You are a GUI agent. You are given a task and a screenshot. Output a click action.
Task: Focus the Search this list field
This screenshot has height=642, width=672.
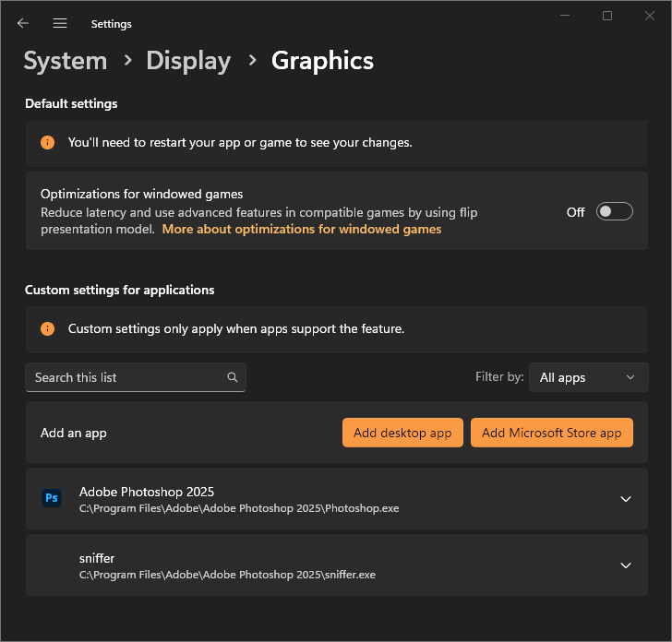[x=125, y=377]
